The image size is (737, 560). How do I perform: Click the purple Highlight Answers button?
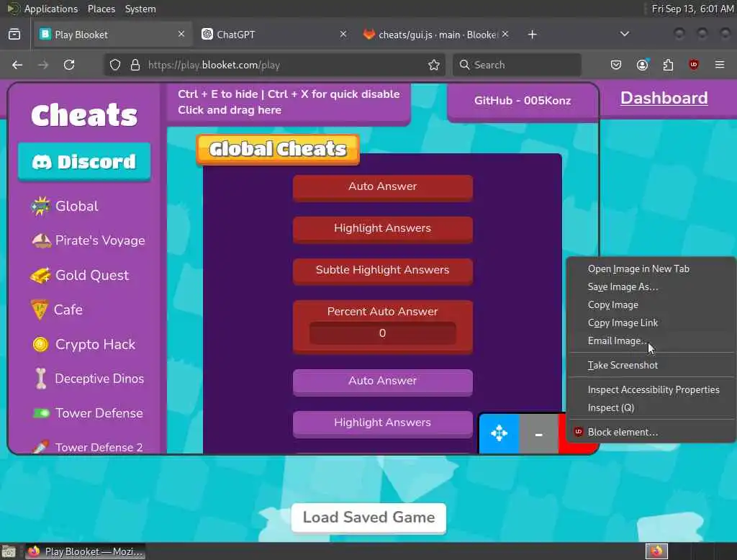click(x=383, y=424)
